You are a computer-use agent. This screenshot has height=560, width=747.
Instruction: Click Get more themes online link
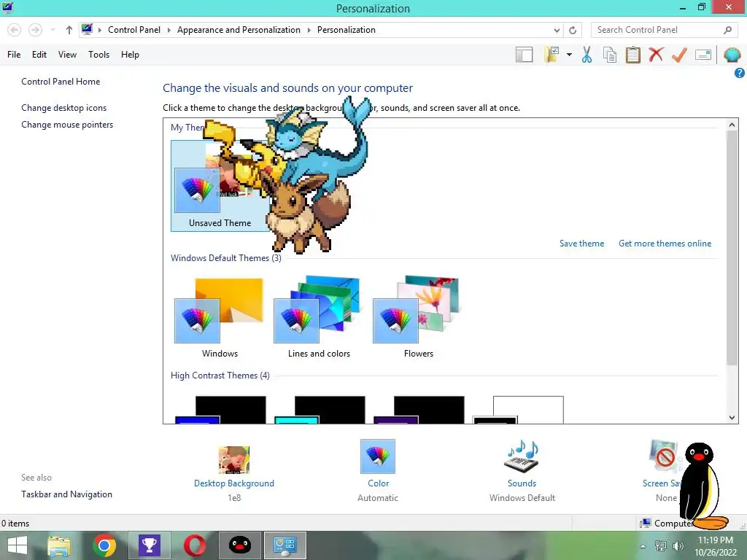(x=665, y=244)
